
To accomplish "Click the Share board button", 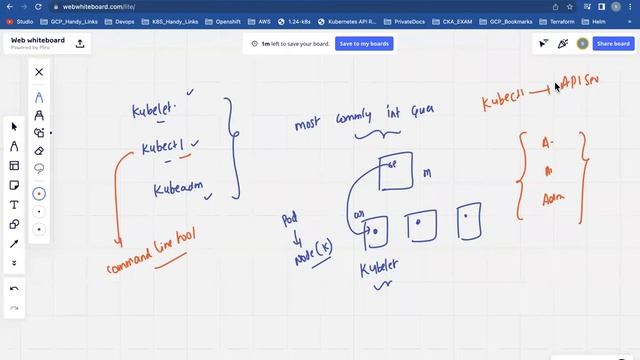I will 613,44.
